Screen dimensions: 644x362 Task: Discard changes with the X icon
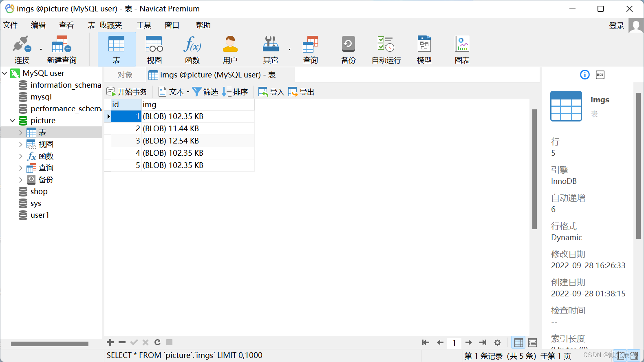click(146, 342)
